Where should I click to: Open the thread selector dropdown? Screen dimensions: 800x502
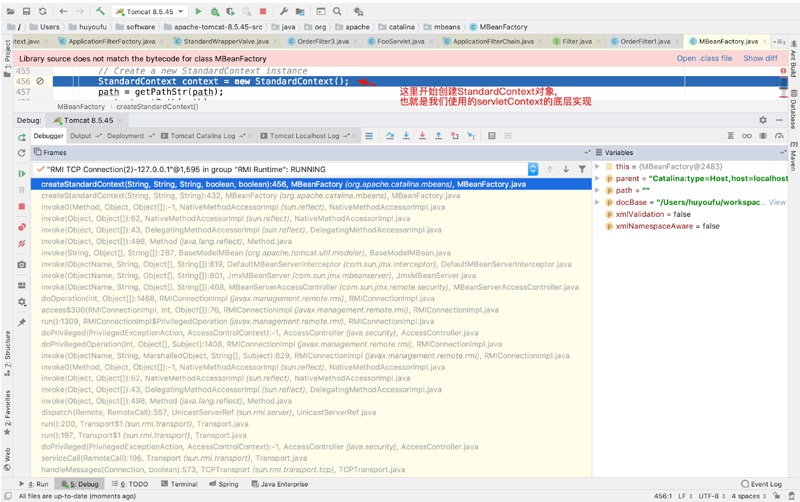pyautogui.click(x=533, y=169)
